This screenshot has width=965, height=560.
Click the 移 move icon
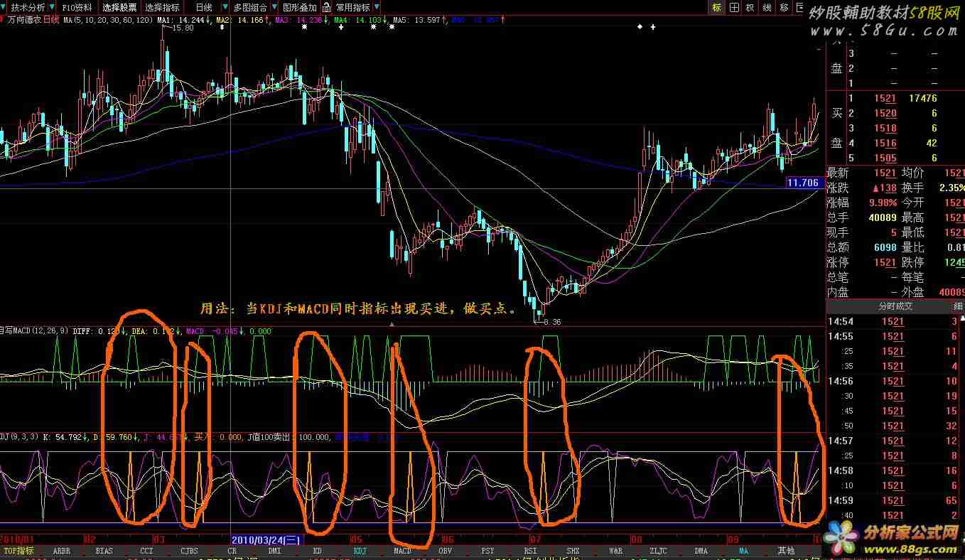[x=785, y=7]
